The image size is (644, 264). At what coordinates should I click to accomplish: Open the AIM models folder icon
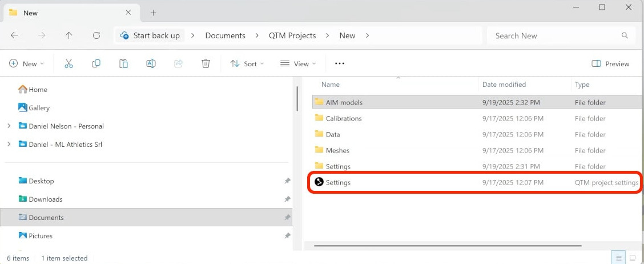click(x=319, y=102)
